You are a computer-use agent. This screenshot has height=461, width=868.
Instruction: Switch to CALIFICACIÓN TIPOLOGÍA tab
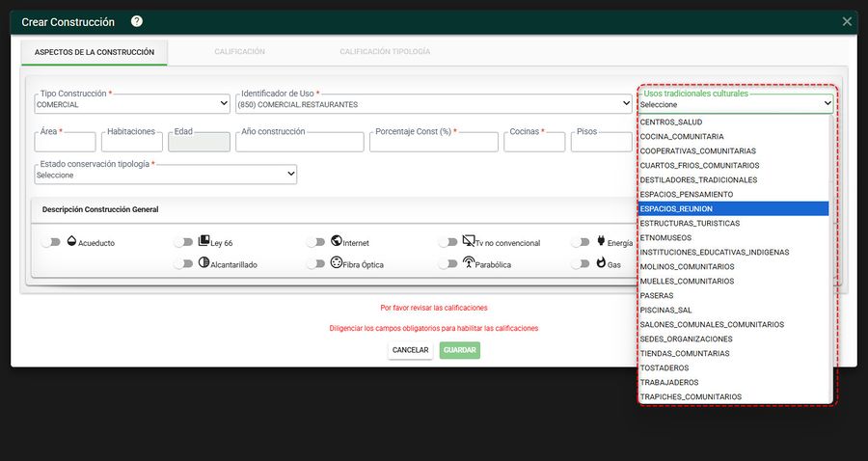coord(385,51)
